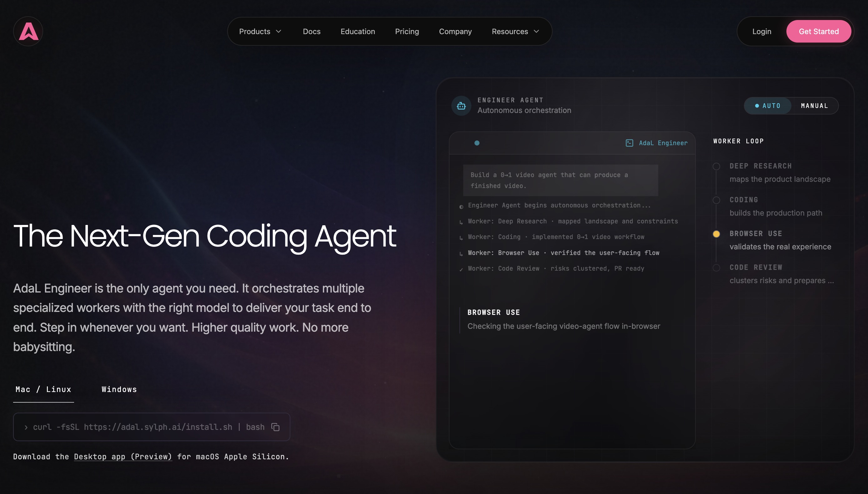Click the WORKER LOOP heading

[x=739, y=141]
